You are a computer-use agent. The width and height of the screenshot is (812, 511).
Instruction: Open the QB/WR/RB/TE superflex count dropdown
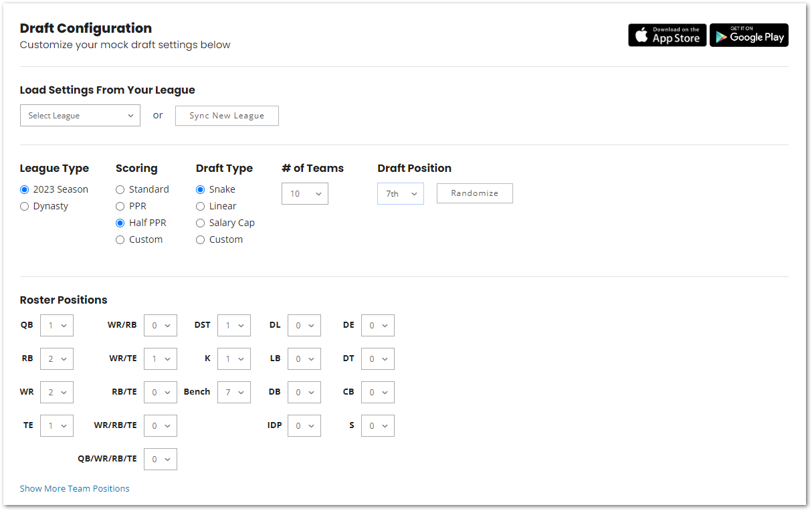(x=161, y=459)
